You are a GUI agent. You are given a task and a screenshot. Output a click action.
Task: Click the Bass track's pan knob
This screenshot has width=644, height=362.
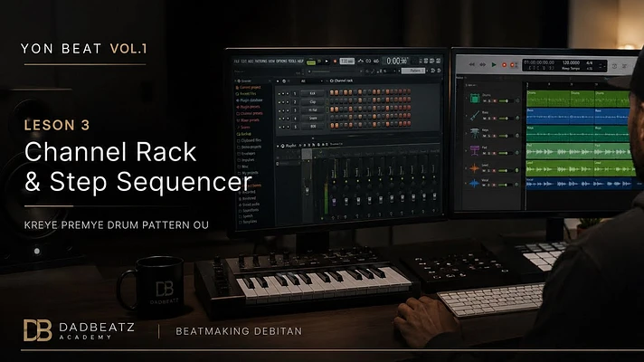tap(517, 119)
